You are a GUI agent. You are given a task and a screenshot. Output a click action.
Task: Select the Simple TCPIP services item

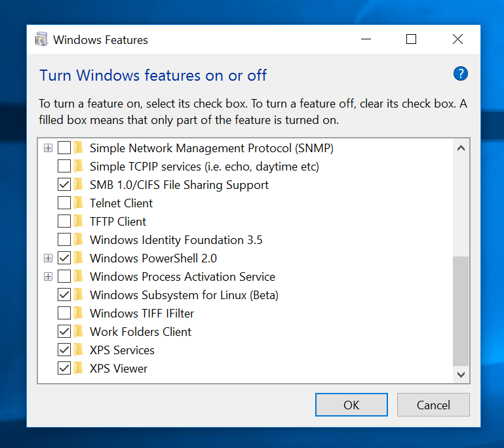pos(204,167)
